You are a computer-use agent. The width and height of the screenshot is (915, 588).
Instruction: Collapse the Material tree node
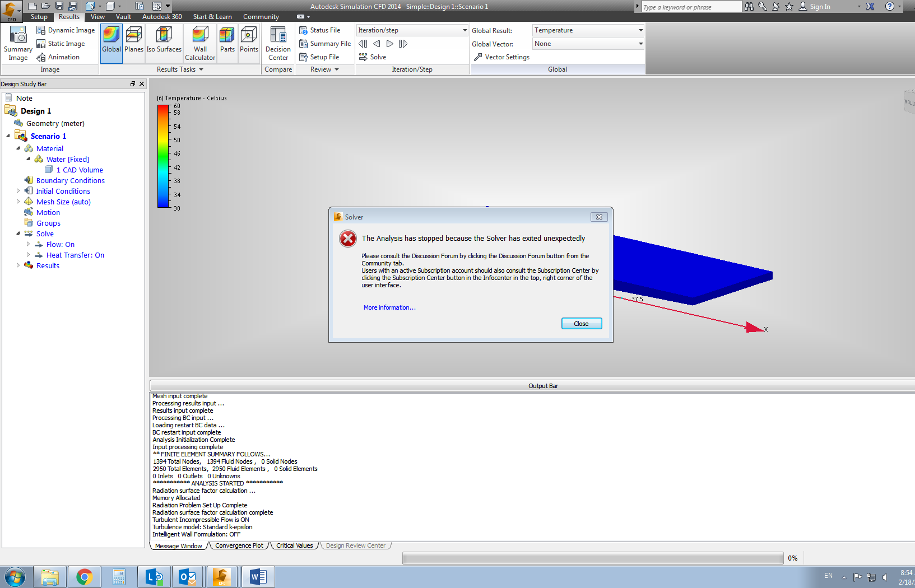point(18,148)
